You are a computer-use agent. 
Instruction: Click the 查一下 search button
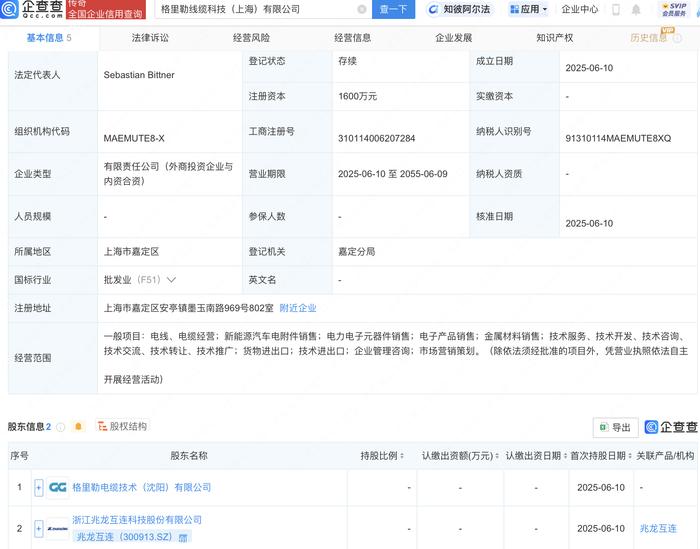(393, 9)
